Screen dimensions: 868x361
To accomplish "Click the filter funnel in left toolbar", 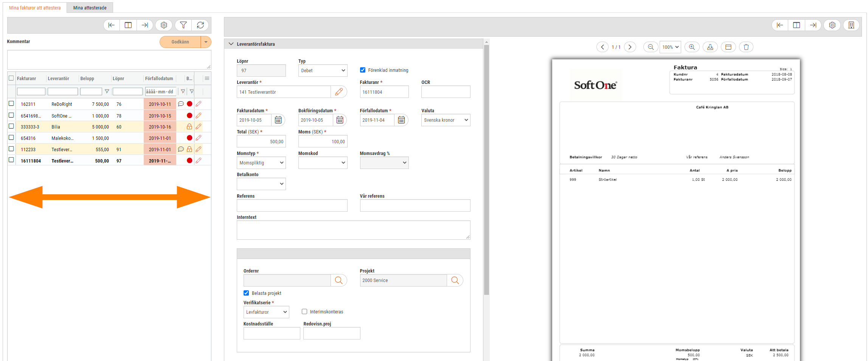I will [x=183, y=25].
